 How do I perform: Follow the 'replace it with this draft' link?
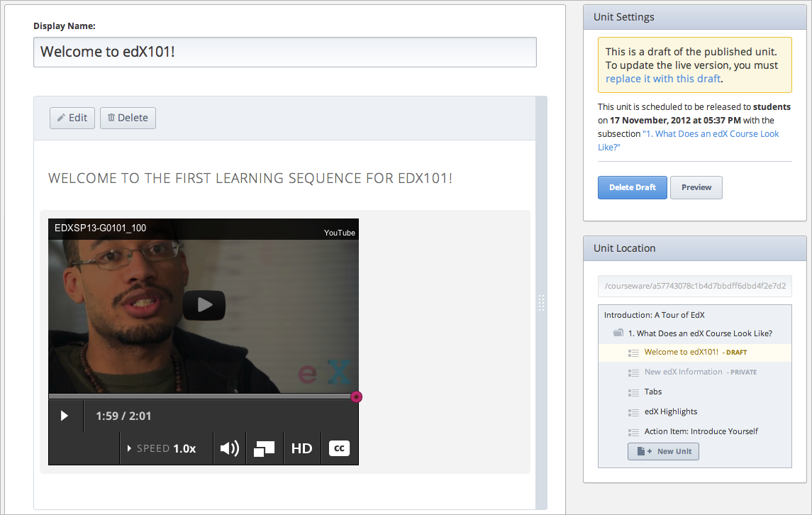click(662, 79)
